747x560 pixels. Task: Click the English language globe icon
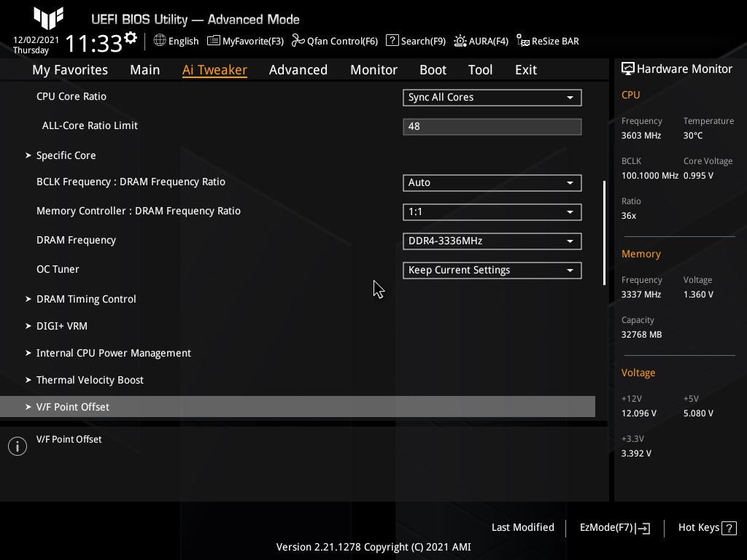pos(160,41)
